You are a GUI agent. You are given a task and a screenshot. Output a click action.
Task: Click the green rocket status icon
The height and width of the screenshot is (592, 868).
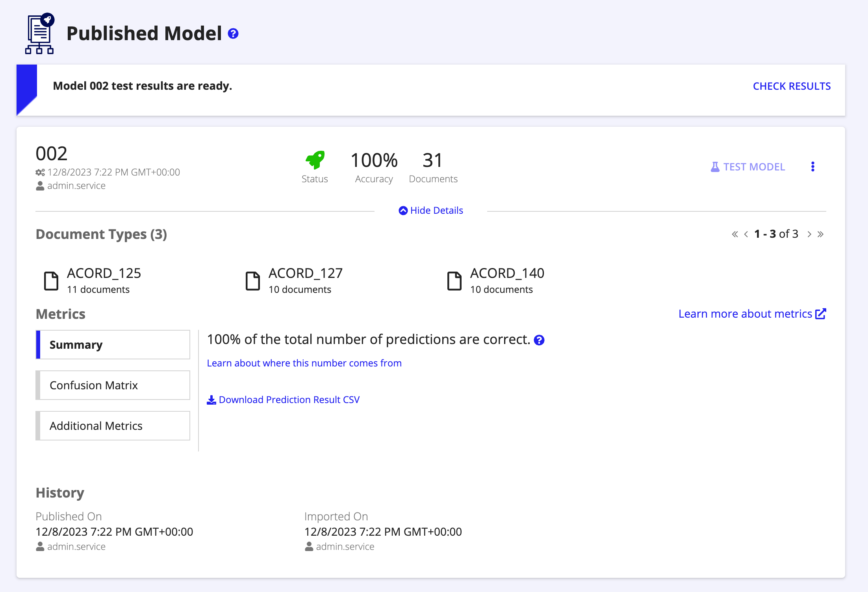click(315, 160)
